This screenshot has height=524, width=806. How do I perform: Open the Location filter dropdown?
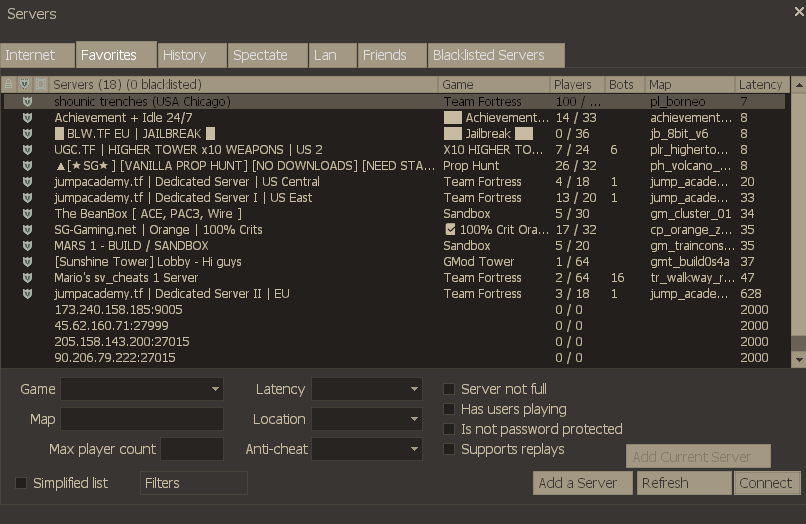click(x=367, y=419)
